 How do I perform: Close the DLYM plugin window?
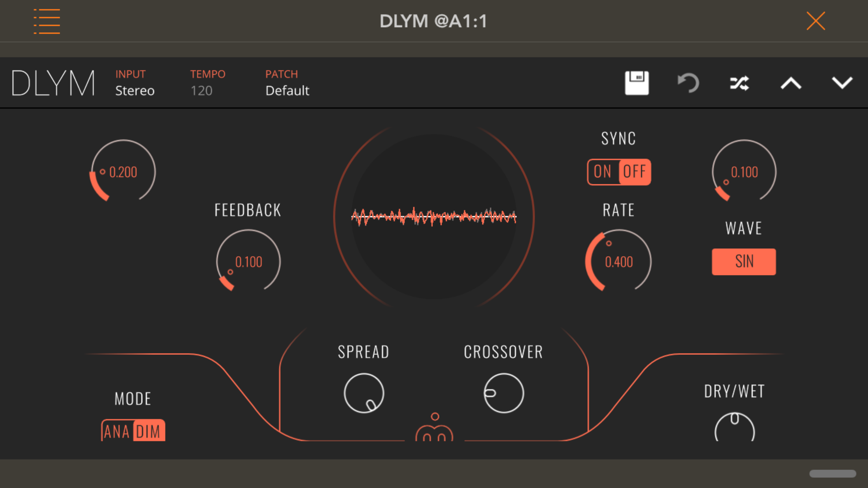tap(816, 21)
